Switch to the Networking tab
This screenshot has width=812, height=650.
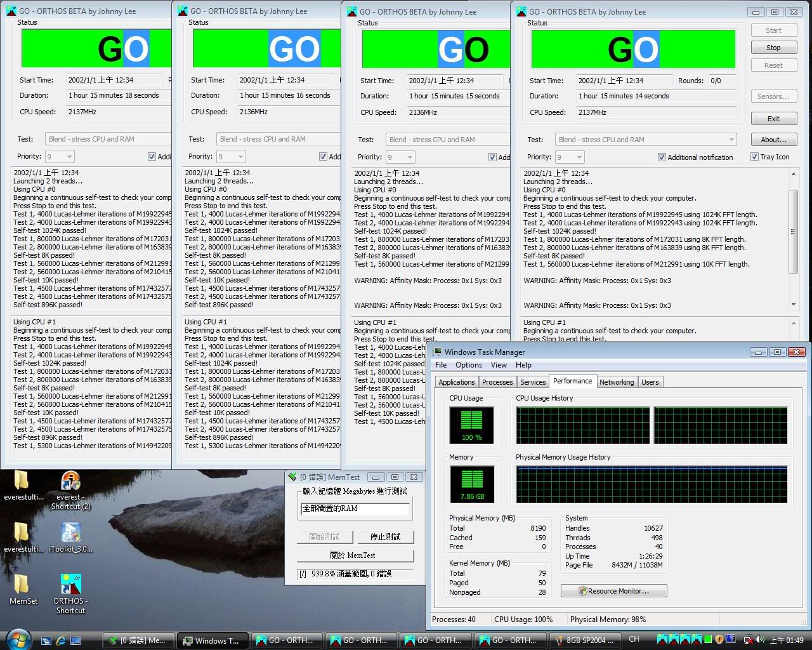click(x=617, y=382)
